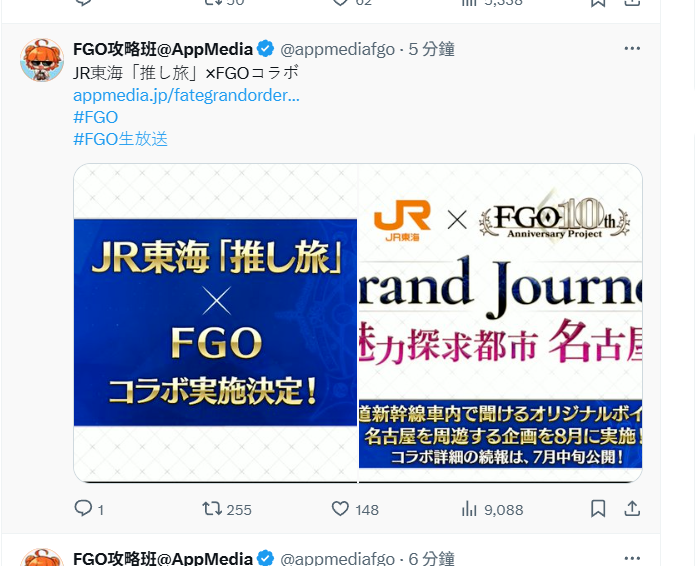Open the @appmediafgo handle on the 5分鐘 tweet

(337, 49)
